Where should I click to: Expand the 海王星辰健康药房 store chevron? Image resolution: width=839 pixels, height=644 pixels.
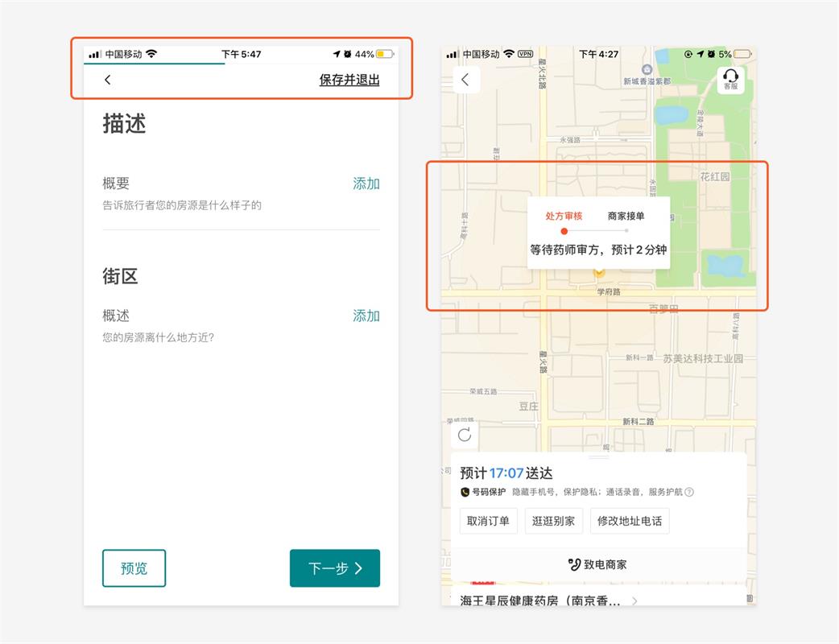pos(634,601)
